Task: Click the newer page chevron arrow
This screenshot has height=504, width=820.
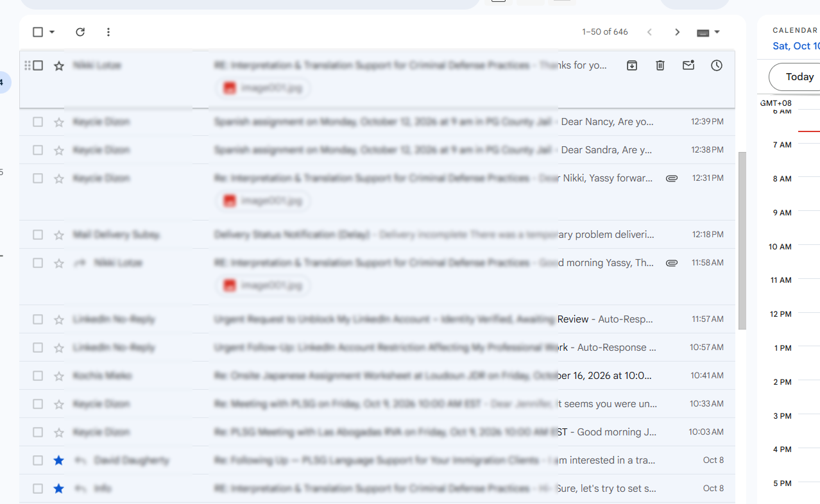Action: coord(649,32)
